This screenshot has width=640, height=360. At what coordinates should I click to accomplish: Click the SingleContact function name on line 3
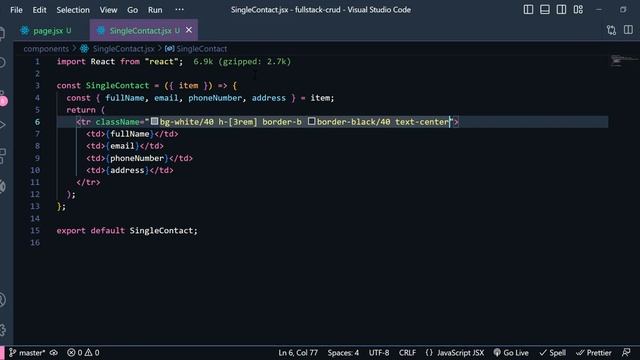point(117,86)
